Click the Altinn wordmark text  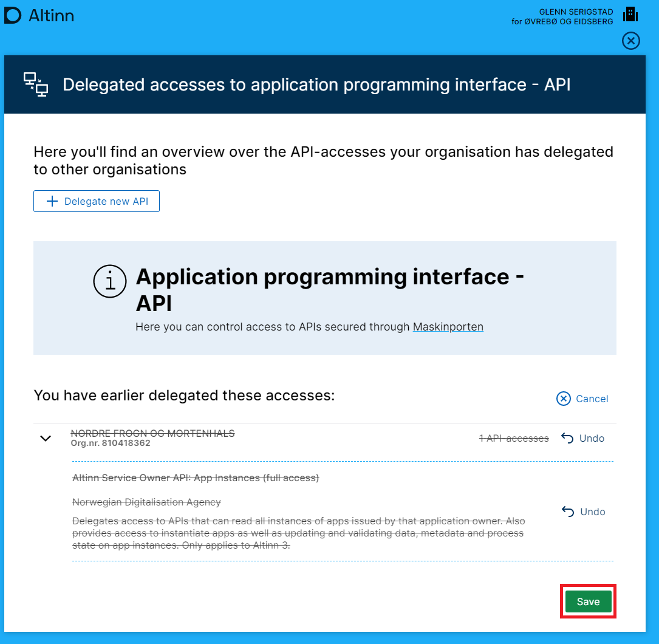tap(51, 16)
